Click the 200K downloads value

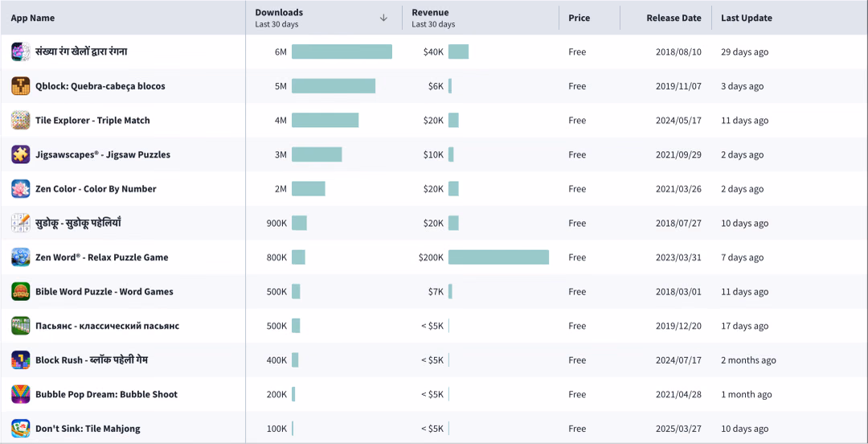[276, 395]
